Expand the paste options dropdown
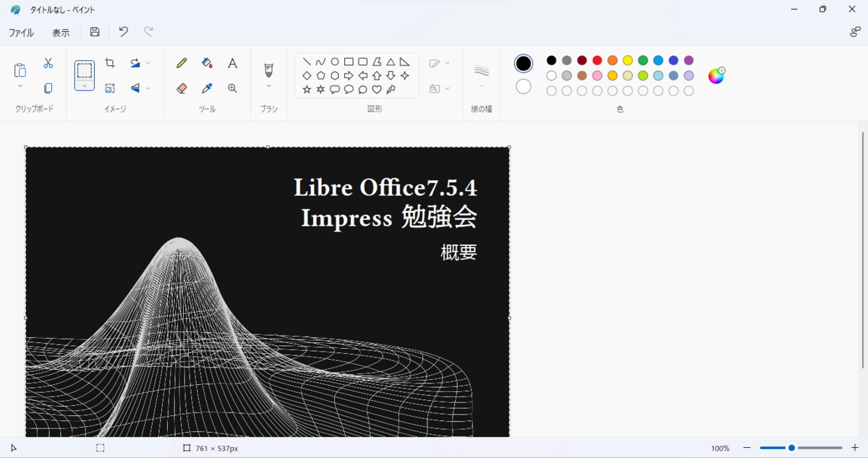The height and width of the screenshot is (458, 868). [x=20, y=86]
